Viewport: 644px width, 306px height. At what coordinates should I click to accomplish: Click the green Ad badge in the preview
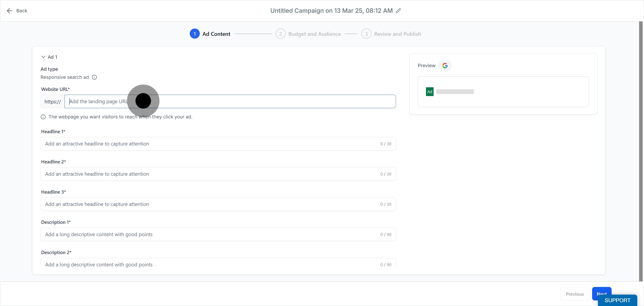click(430, 92)
